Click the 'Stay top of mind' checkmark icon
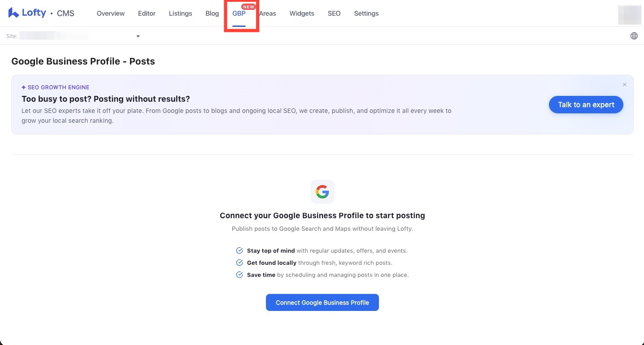Image resolution: width=644 pixels, height=345 pixels. (x=239, y=250)
